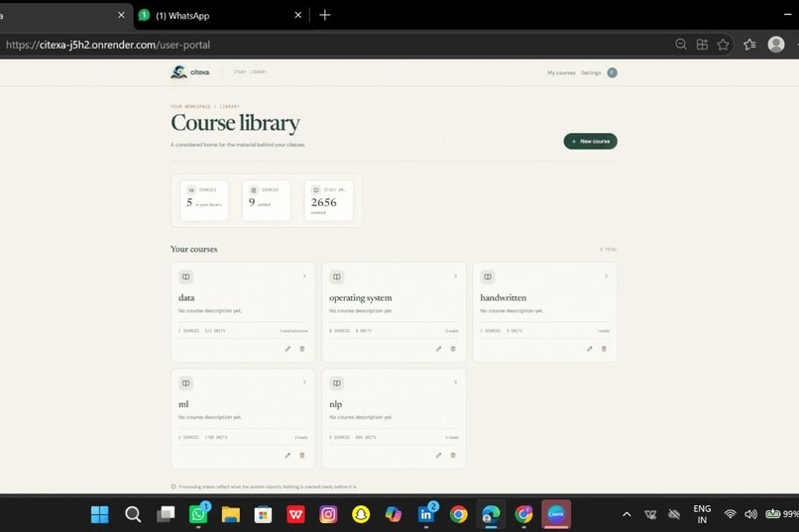
Task: Open the ml course chevron
Action: pos(304,382)
